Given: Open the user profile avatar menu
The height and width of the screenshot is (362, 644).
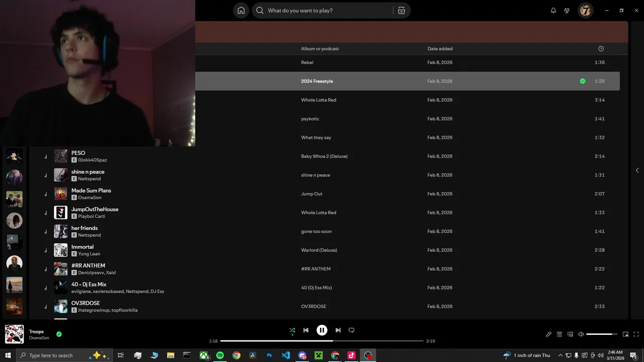Looking at the screenshot, I should coord(585,10).
